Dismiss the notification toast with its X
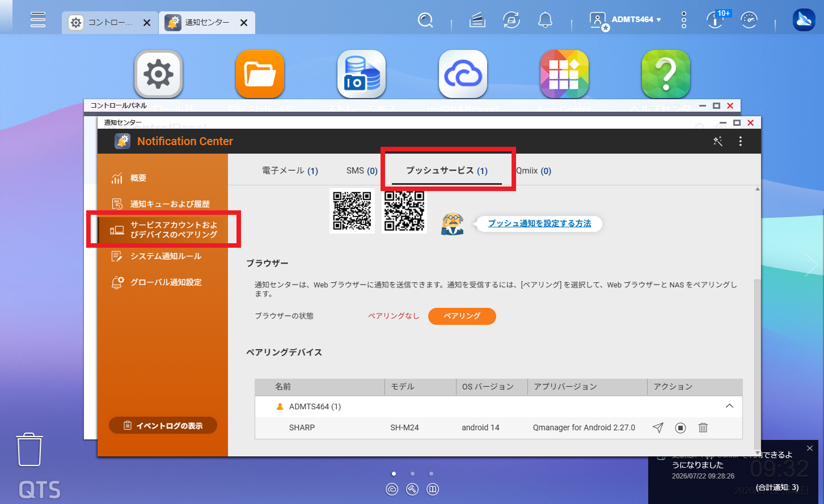This screenshot has height=504, width=824. coord(809,448)
